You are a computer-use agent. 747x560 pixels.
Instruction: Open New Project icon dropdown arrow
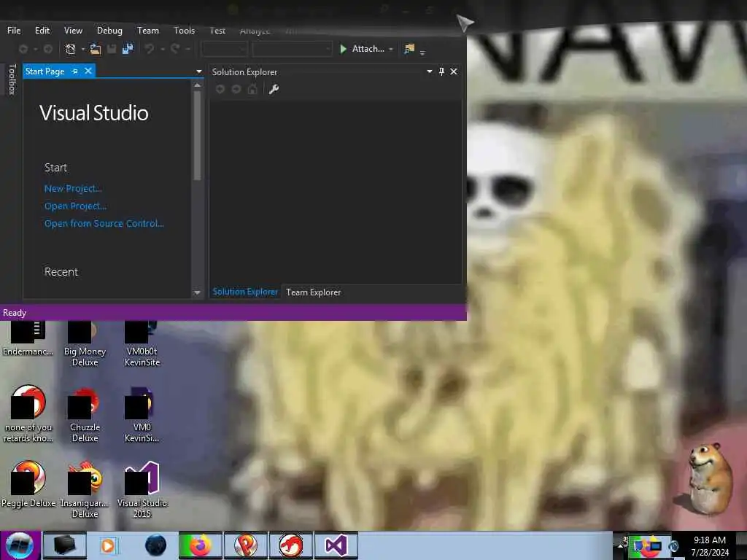(83, 49)
